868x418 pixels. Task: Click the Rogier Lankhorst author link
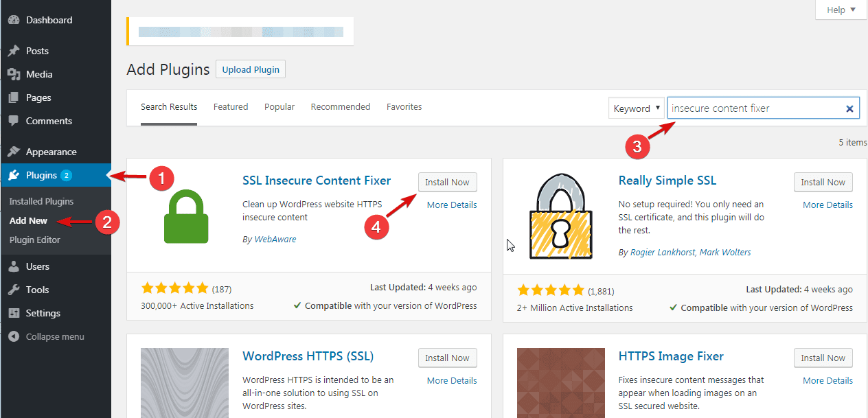(662, 252)
